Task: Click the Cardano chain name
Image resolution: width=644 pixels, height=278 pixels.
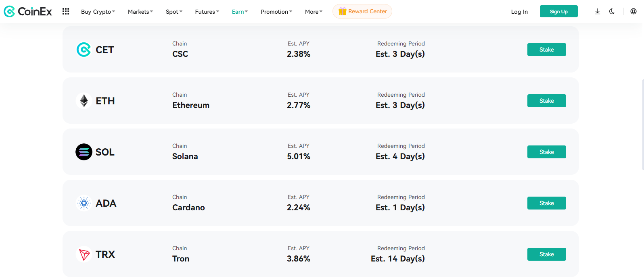Action: point(188,207)
